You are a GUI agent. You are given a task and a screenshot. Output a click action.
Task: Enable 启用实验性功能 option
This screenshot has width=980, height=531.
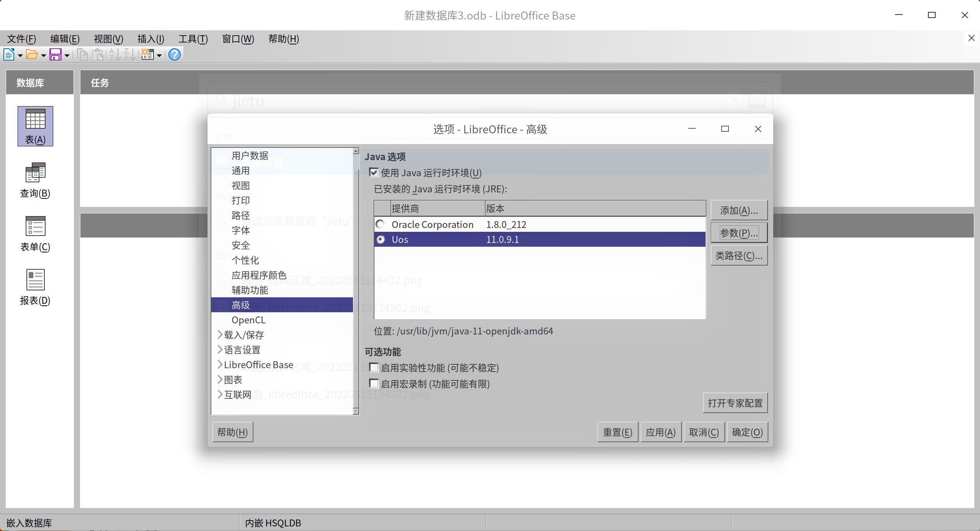tap(374, 367)
